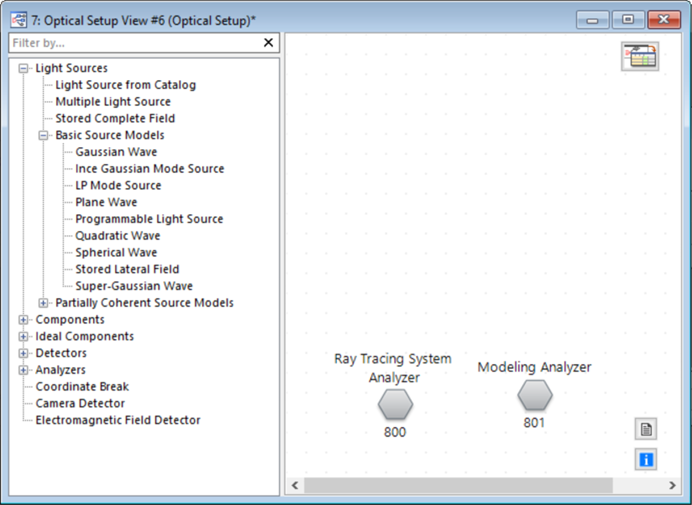Image resolution: width=692 pixels, height=505 pixels.
Task: Clear the filter with the X icon
Action: [268, 43]
